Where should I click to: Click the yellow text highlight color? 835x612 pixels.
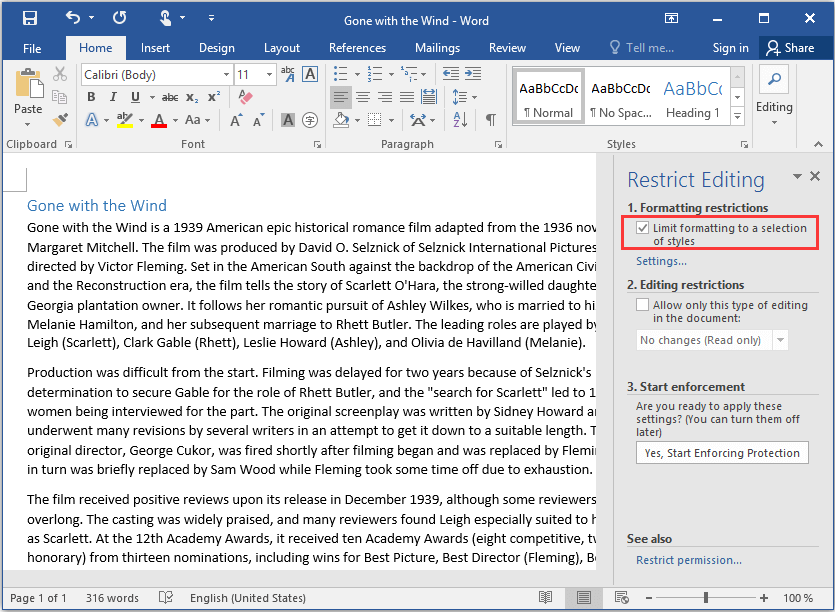tap(125, 120)
